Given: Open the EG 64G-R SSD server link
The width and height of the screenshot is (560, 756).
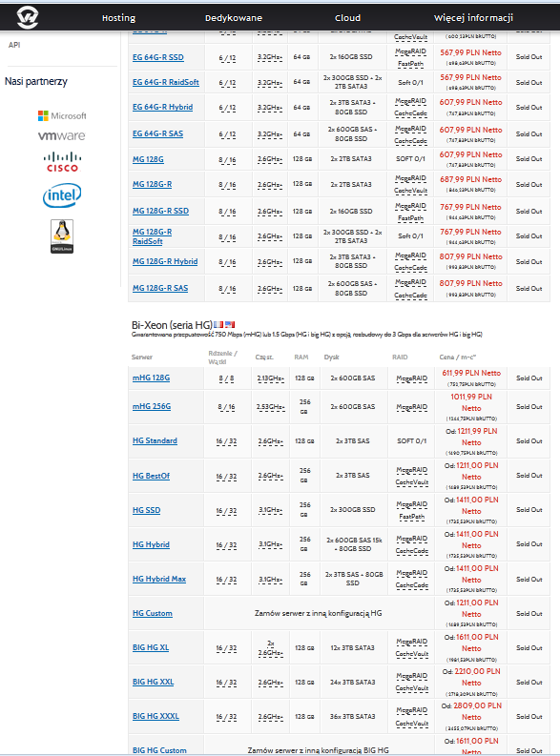Looking at the screenshot, I should 158,57.
